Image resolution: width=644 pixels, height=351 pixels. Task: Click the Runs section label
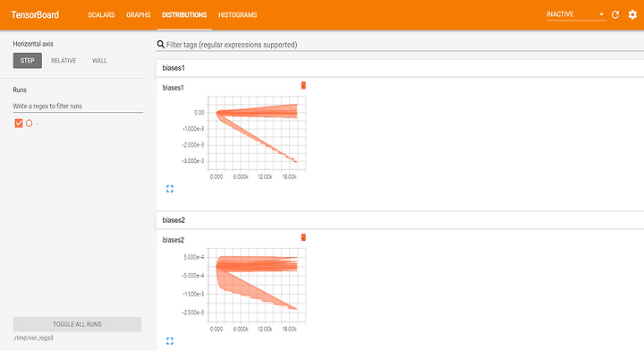(20, 90)
